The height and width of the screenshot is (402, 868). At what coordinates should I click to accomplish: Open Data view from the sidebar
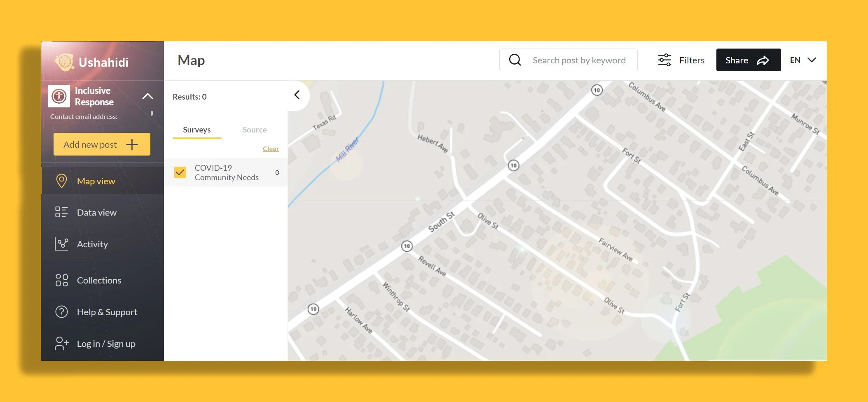coord(61,212)
